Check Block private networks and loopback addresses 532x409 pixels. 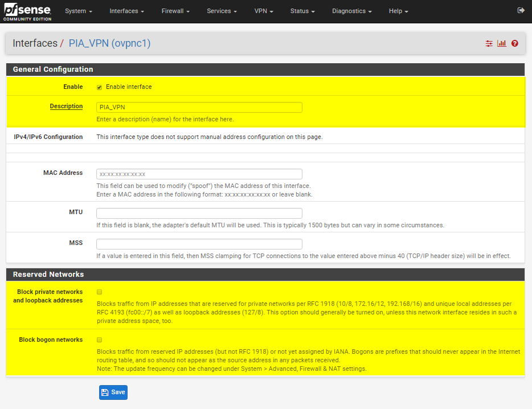[100, 292]
